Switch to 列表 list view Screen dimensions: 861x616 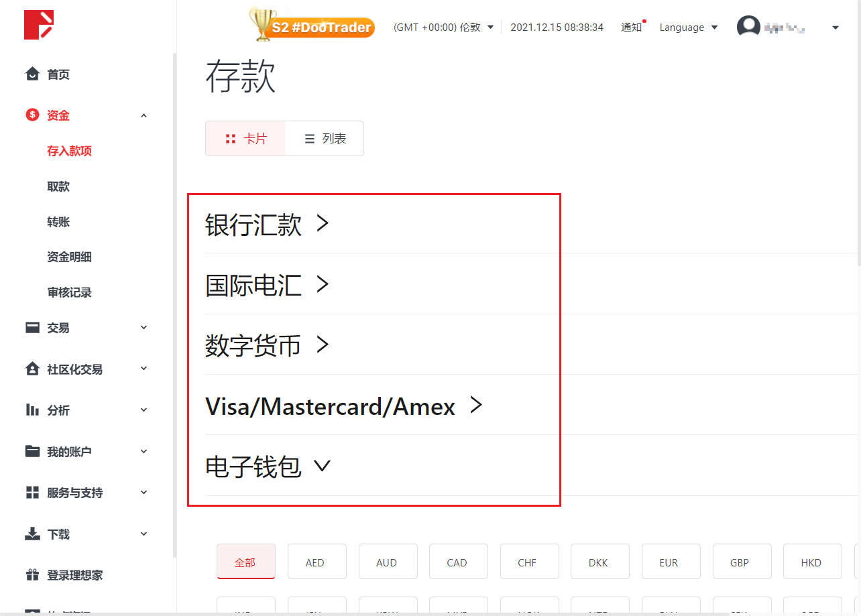[325, 139]
